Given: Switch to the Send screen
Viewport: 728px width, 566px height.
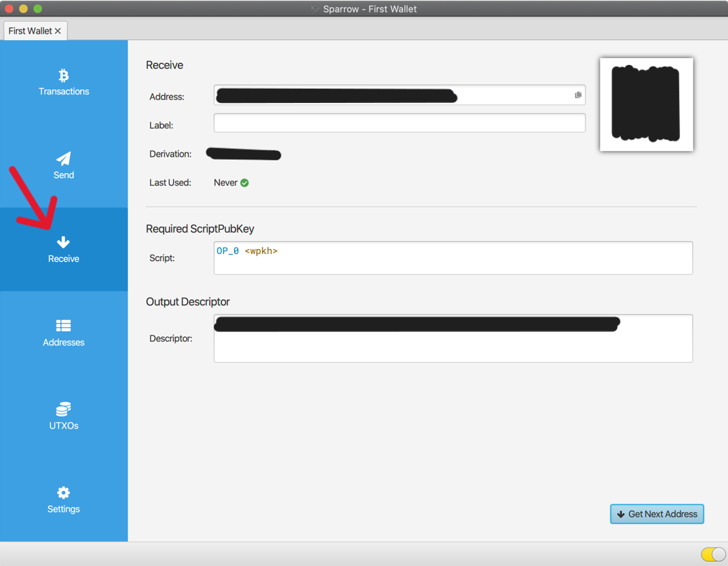Looking at the screenshot, I should coord(64,166).
